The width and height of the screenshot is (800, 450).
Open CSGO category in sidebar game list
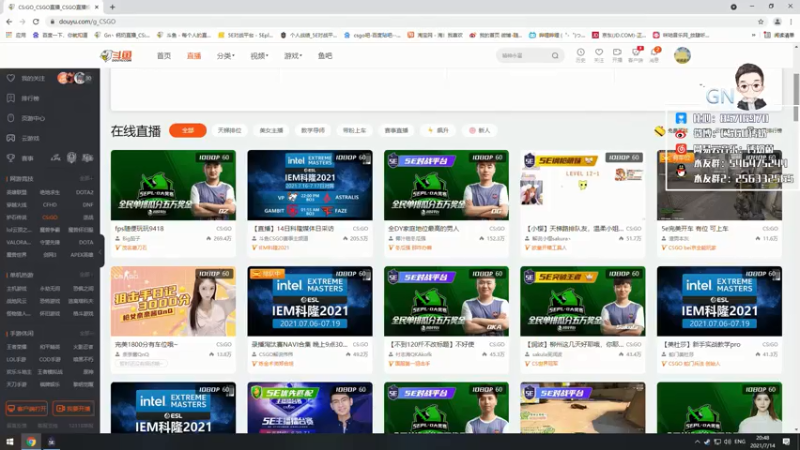49,217
